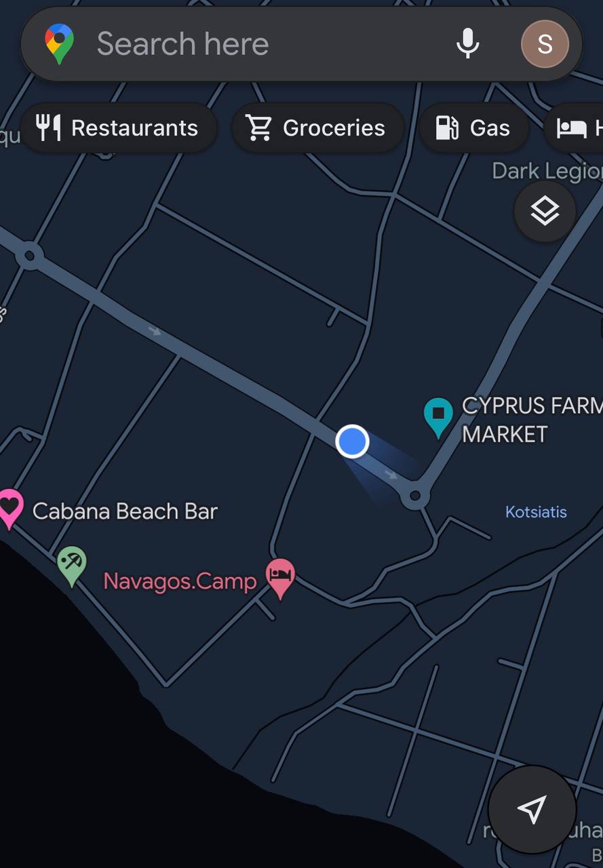Open the account profile avatar S
Viewport: 603px width, 868px height.
(545, 44)
